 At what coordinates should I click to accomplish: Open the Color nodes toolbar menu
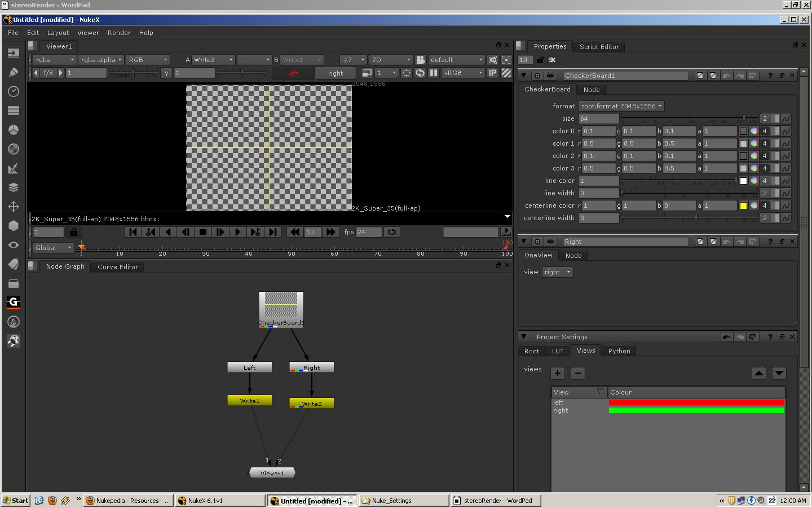[14, 130]
